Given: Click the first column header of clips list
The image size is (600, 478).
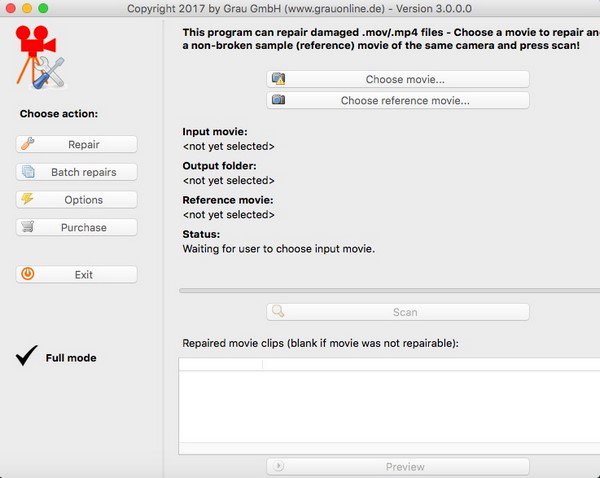Looking at the screenshot, I should click(220, 364).
